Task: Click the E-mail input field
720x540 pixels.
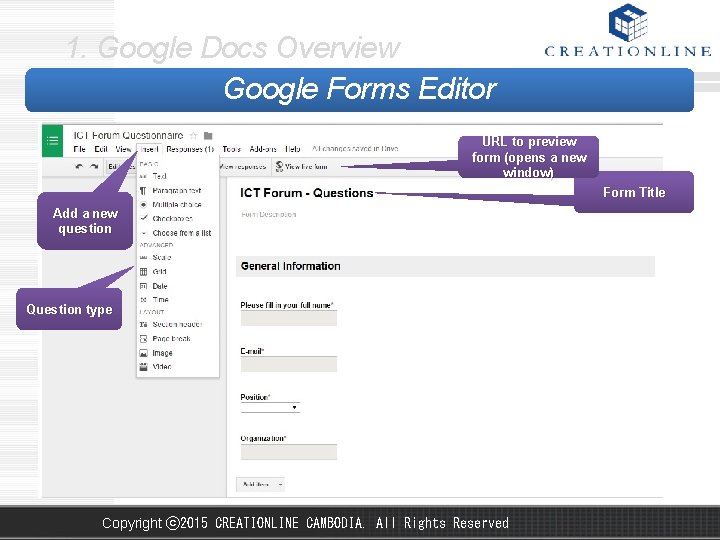Action: click(289, 364)
